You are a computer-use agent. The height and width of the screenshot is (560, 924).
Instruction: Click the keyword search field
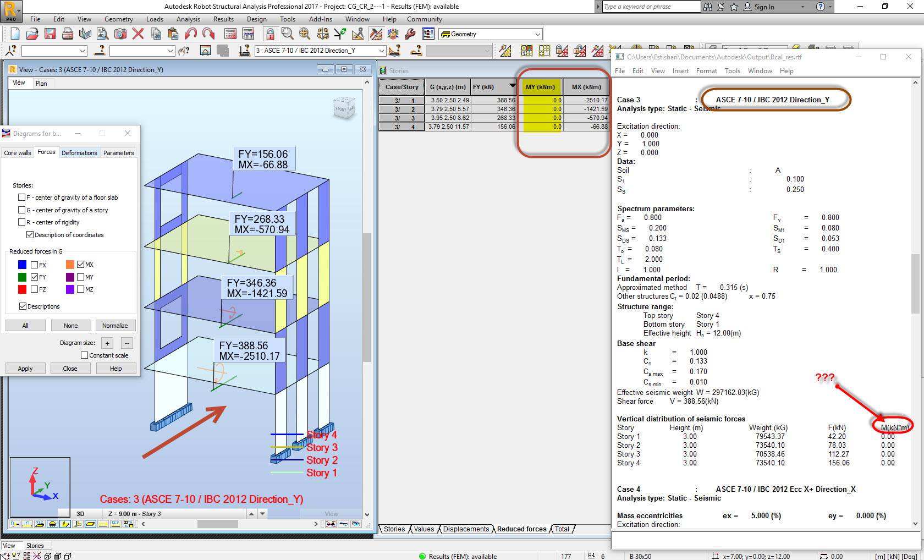coord(651,7)
